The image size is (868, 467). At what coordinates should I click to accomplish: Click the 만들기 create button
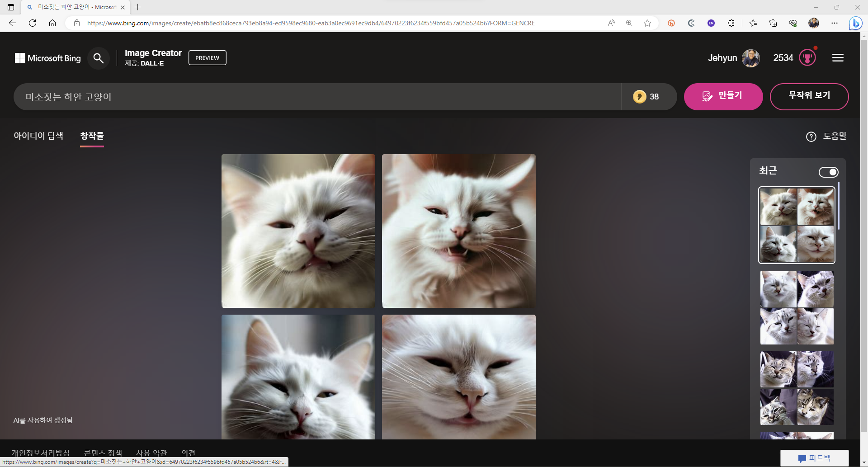(x=723, y=96)
